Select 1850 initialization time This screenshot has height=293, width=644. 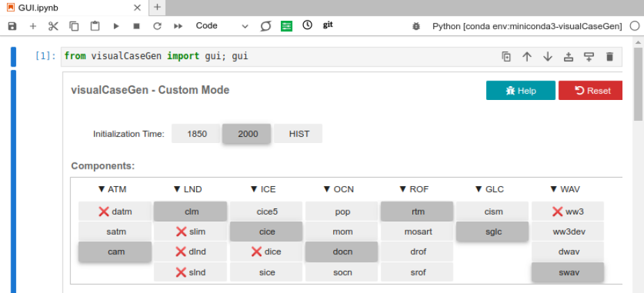point(197,134)
